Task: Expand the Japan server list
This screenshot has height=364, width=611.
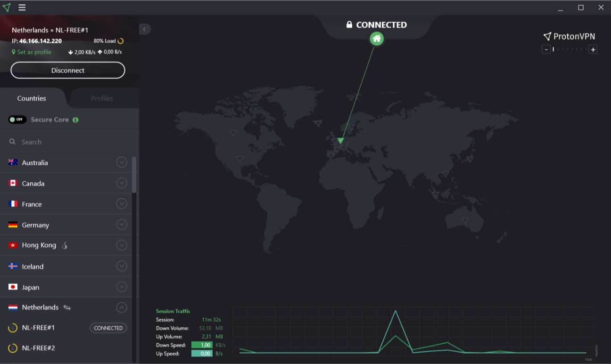Action: point(122,287)
